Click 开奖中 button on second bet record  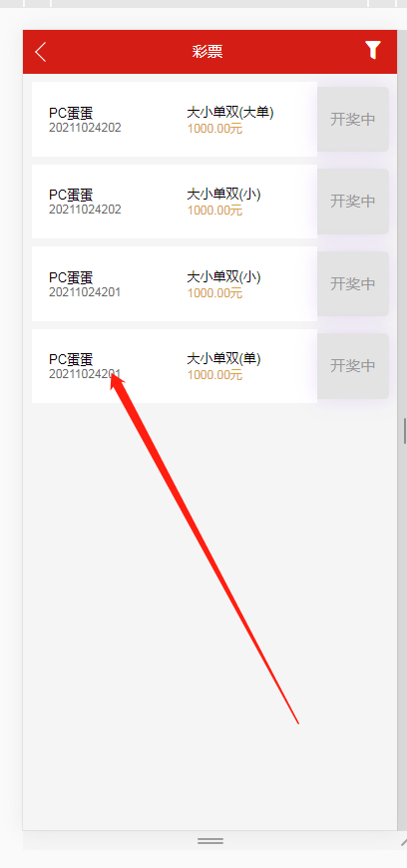pyautogui.click(x=353, y=201)
